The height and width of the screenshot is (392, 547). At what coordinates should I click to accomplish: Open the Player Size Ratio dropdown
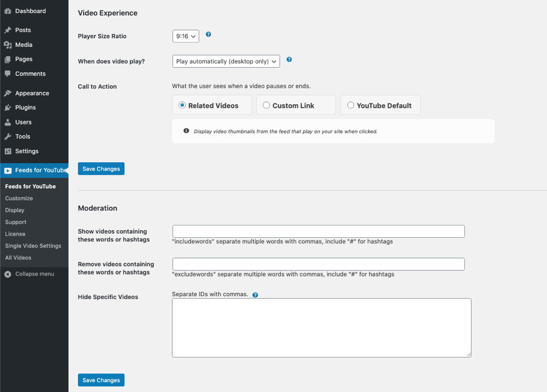point(185,36)
